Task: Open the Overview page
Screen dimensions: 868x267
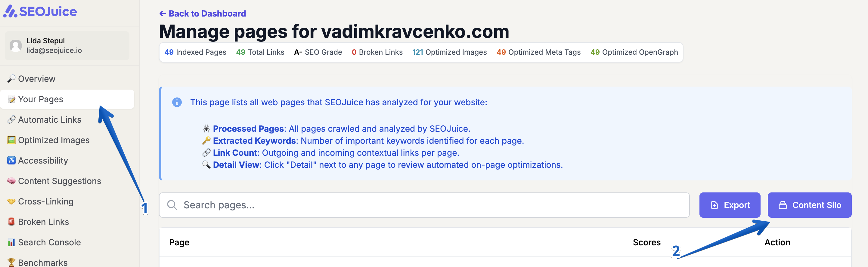Action: [36, 78]
